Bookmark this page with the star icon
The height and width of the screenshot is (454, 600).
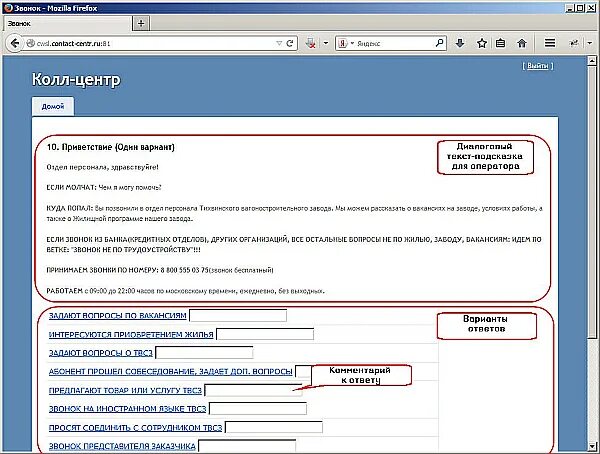(x=482, y=43)
